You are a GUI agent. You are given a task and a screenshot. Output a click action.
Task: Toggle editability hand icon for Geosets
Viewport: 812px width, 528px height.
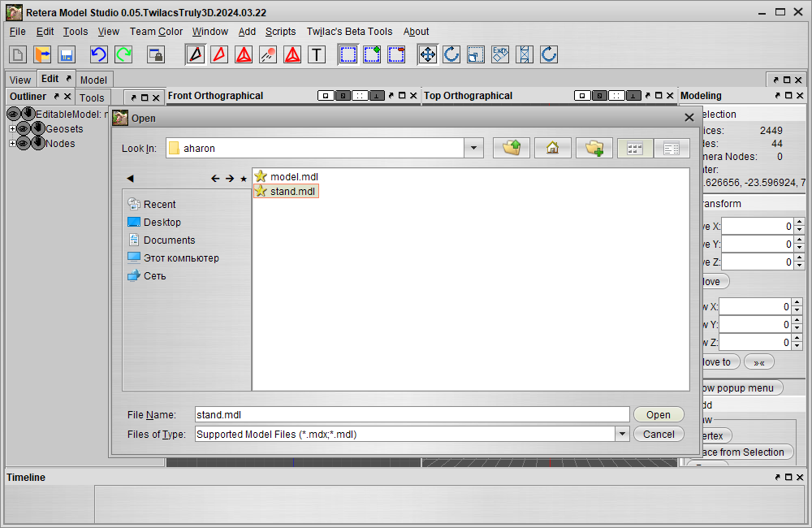[38, 128]
